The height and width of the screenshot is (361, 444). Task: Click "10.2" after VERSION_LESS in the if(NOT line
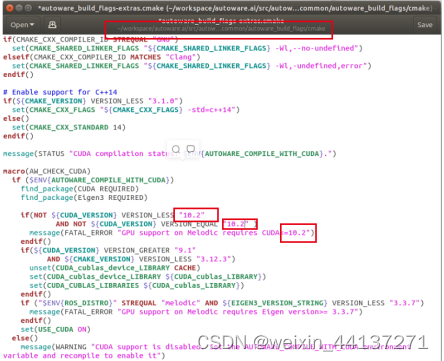pyautogui.click(x=192, y=215)
